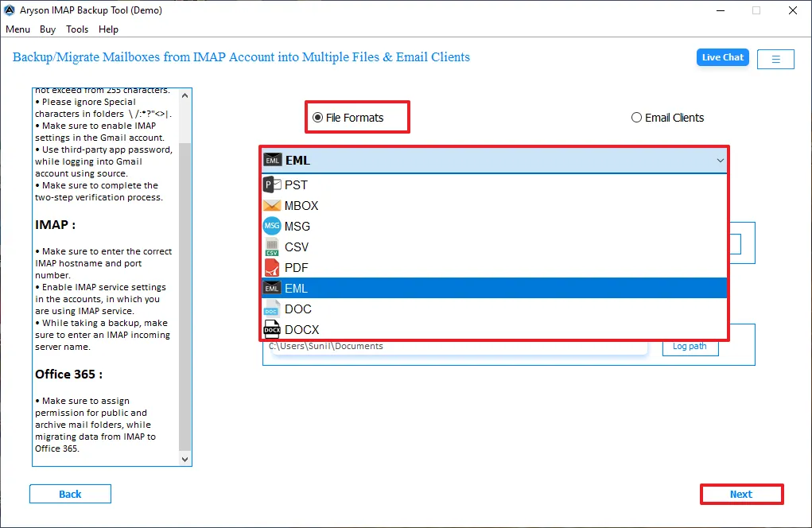Click the scroll up arrow in instructions panel
Image resolution: width=812 pixels, height=528 pixels.
point(185,95)
